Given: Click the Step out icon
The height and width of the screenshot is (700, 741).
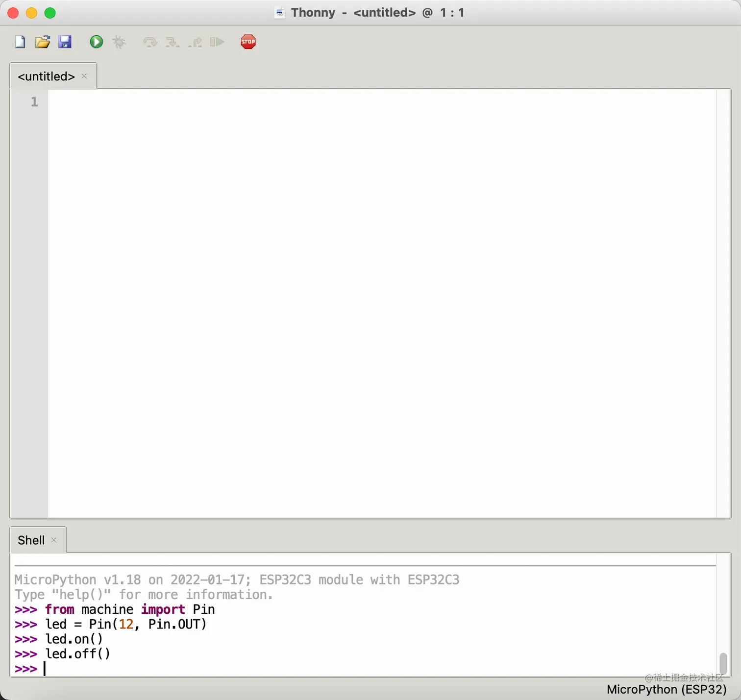Looking at the screenshot, I should [x=195, y=42].
